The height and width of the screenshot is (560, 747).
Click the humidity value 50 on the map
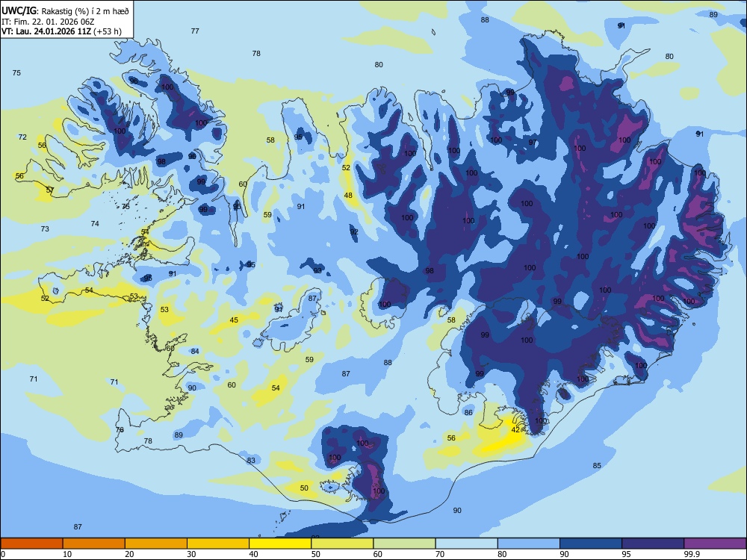click(304, 488)
